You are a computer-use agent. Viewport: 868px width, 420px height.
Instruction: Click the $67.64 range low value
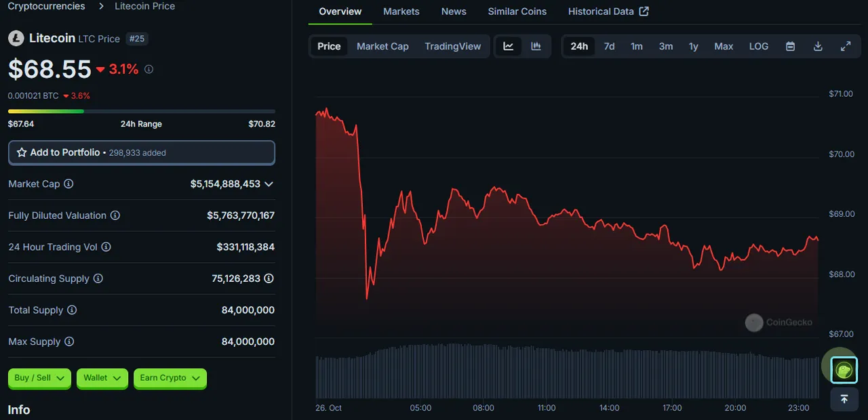[21, 124]
